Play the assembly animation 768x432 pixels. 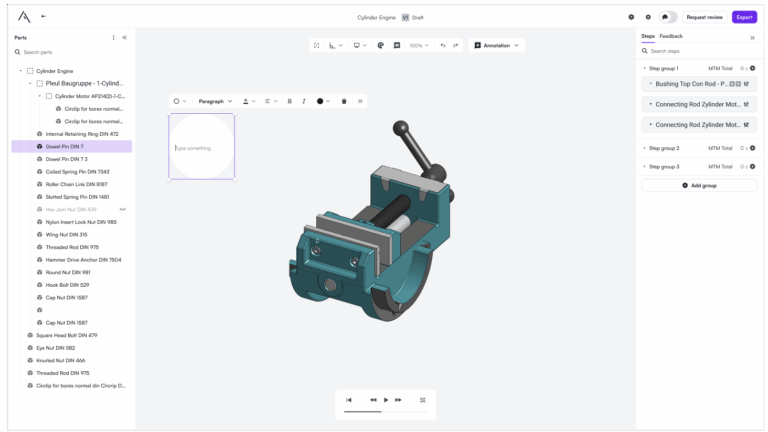[x=386, y=400]
